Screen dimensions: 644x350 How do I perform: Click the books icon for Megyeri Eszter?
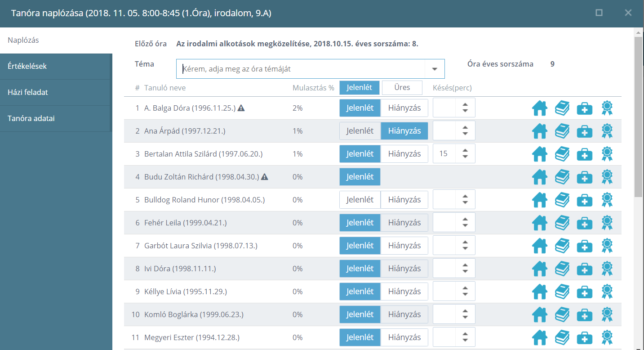562,337
